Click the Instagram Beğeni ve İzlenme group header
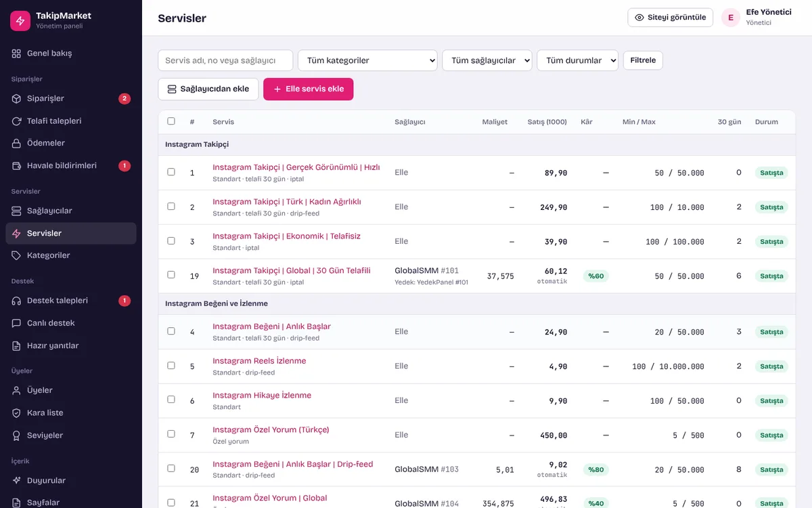 477,304
